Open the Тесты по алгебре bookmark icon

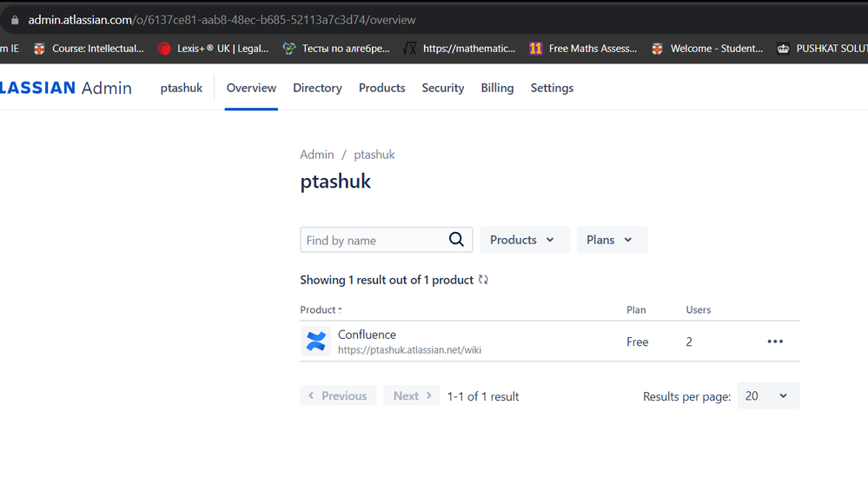(x=289, y=49)
